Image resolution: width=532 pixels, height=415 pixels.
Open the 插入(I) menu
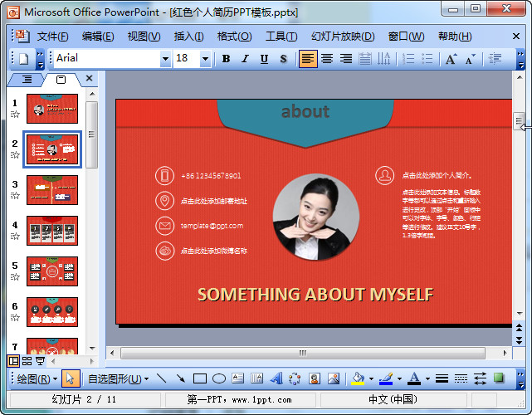click(188, 37)
